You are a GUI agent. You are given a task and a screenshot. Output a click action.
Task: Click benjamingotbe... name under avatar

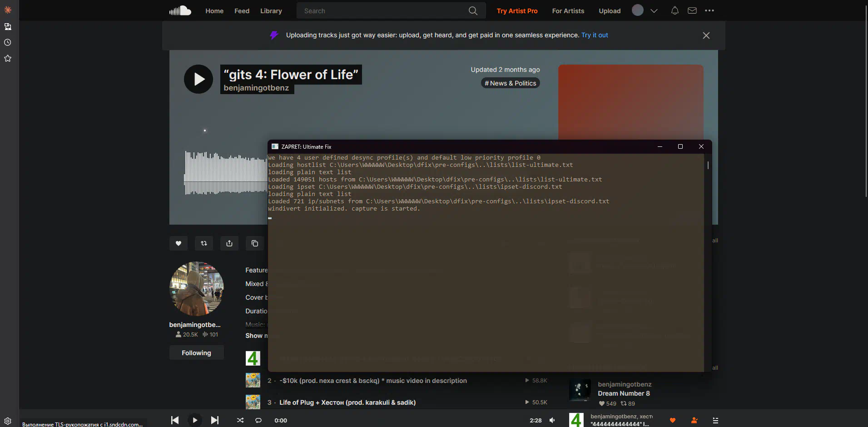[195, 325]
